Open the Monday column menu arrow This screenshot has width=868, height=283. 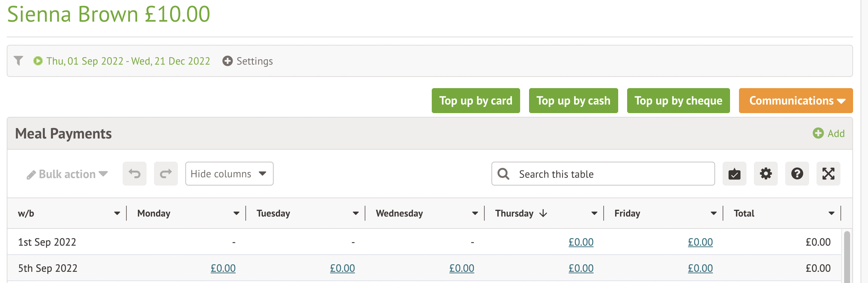click(236, 213)
